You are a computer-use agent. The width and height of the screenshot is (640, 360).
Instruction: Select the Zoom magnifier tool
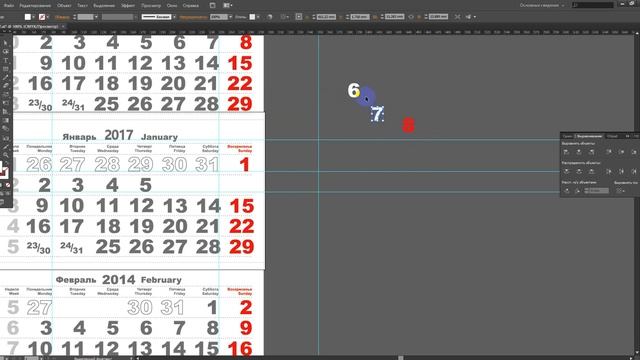pyautogui.click(x=5, y=155)
